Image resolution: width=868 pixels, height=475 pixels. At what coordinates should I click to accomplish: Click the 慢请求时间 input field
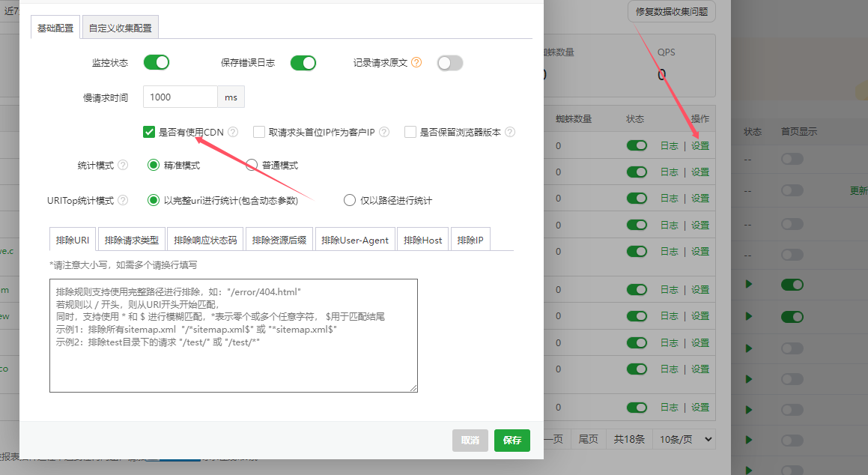pos(180,97)
